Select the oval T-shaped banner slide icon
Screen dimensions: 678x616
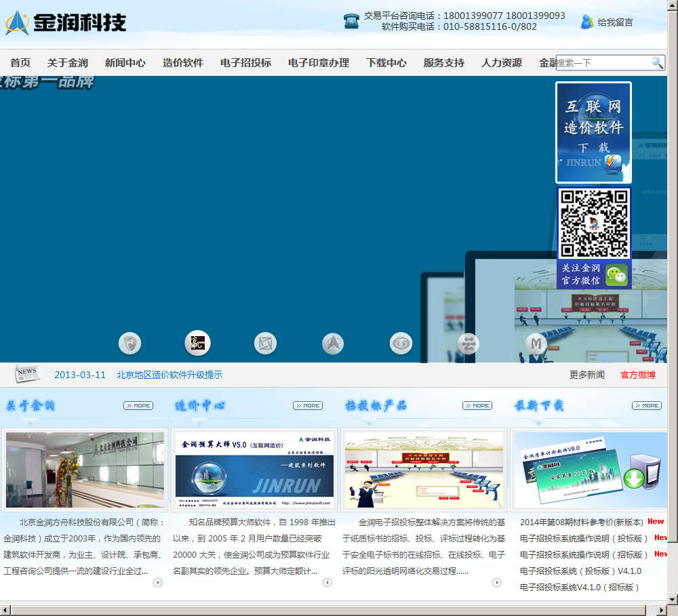pyautogui.click(x=401, y=343)
